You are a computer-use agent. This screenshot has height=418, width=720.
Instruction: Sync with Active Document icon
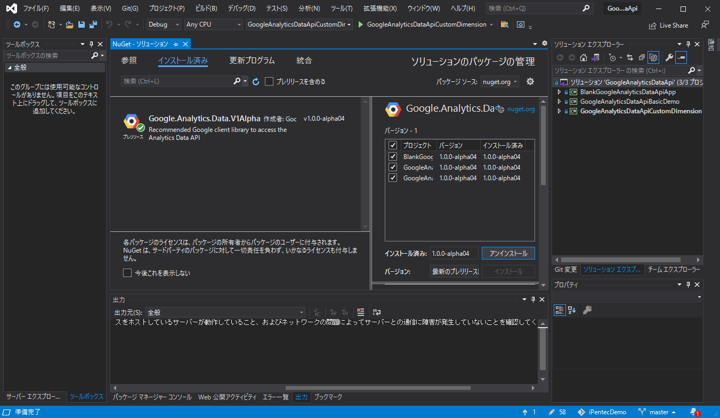630,57
